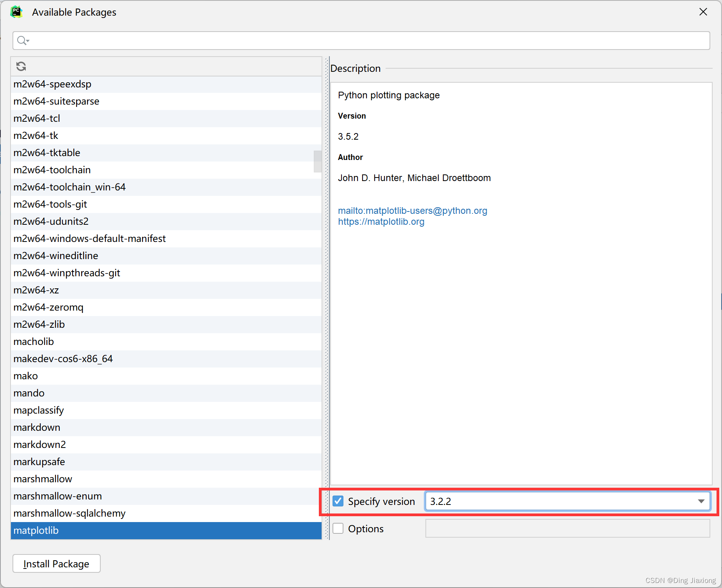Screen dimensions: 722x588
Task: Select the matplotlib package row
Action: click(x=166, y=531)
